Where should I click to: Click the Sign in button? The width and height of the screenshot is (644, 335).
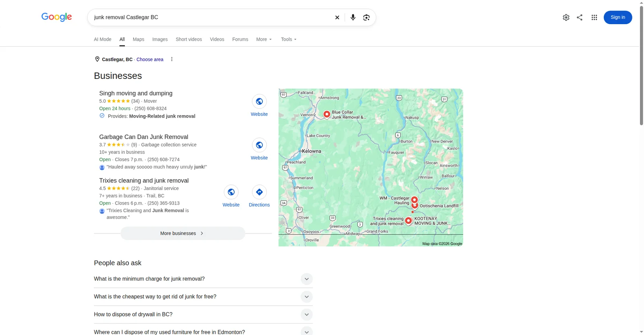(x=618, y=17)
